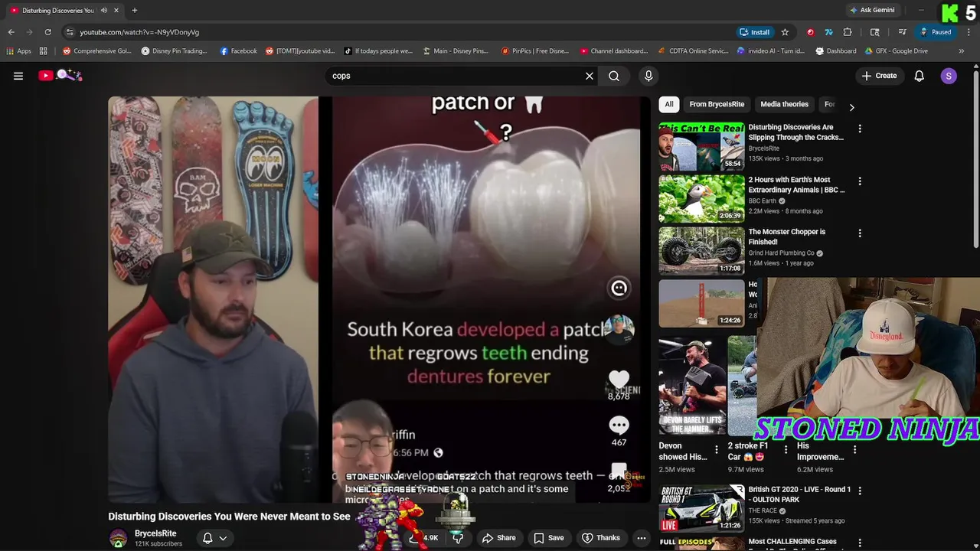Open options menu for '2 Hours with Earth's Most' video
The image size is (980, 551).
point(860,181)
